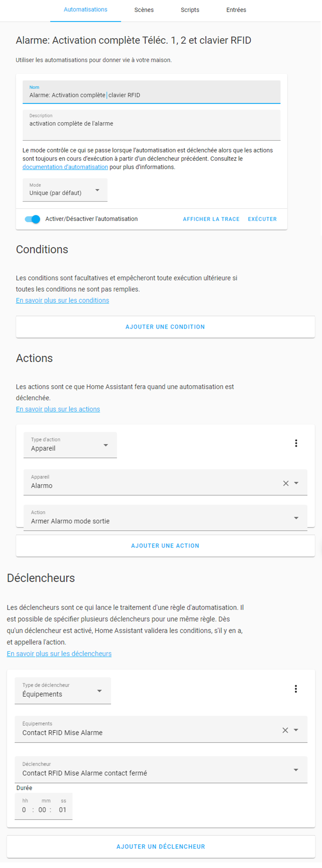Open the action card three-dot menu
This screenshot has width=322, height=868.
click(296, 443)
